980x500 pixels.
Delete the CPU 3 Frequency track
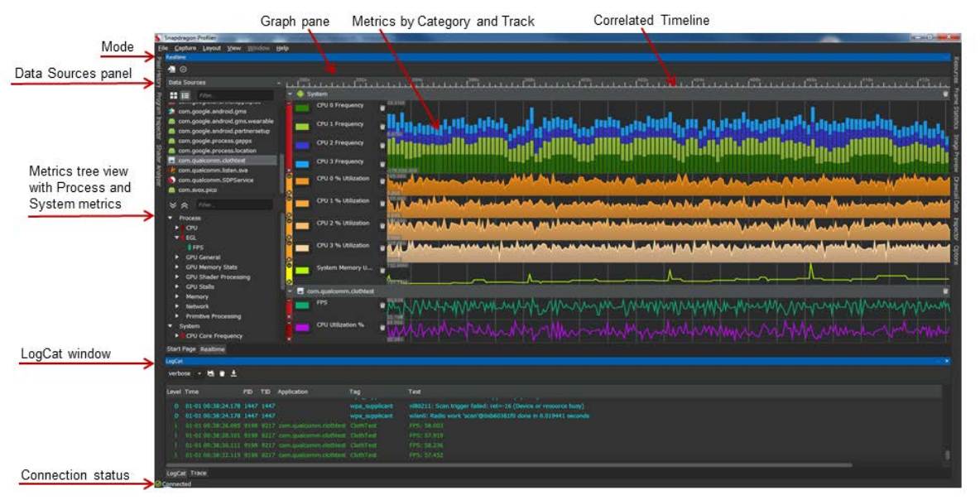coord(382,165)
